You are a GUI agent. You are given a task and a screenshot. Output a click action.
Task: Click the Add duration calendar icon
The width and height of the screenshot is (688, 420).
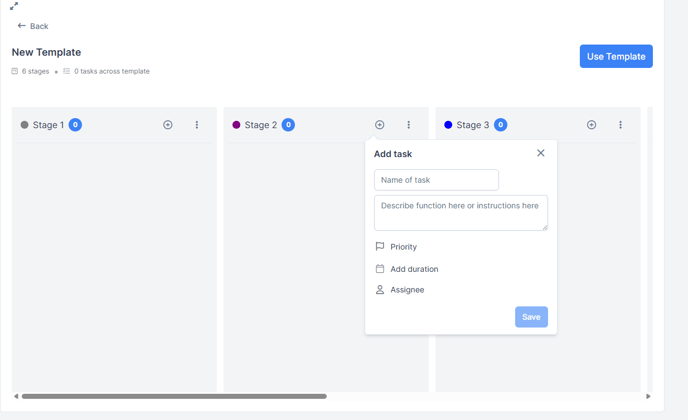[x=380, y=269]
